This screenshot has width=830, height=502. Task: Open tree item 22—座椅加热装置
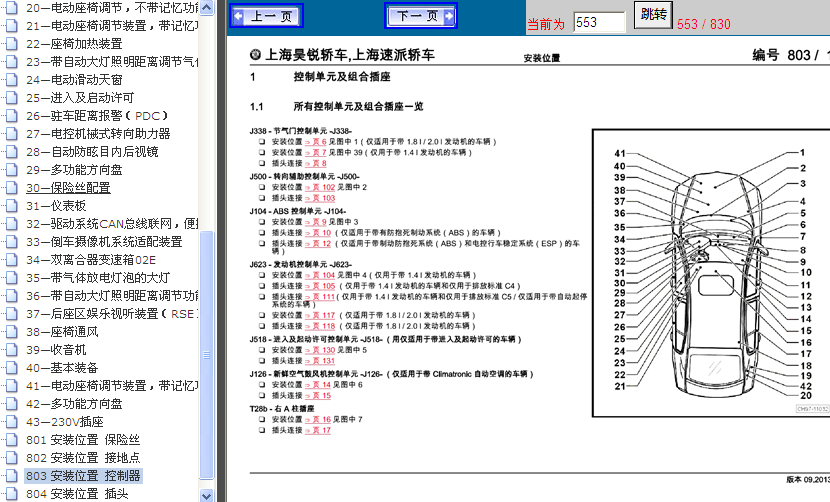click(x=74, y=44)
